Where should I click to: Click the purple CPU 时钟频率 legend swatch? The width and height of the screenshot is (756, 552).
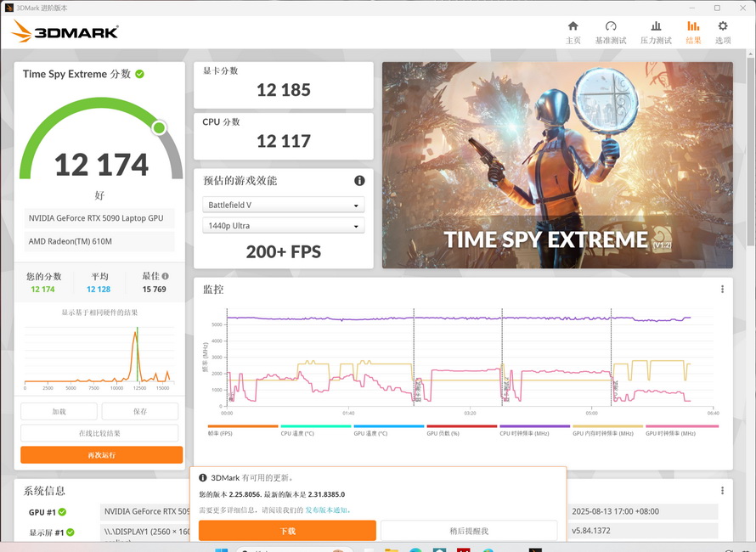[534, 426]
